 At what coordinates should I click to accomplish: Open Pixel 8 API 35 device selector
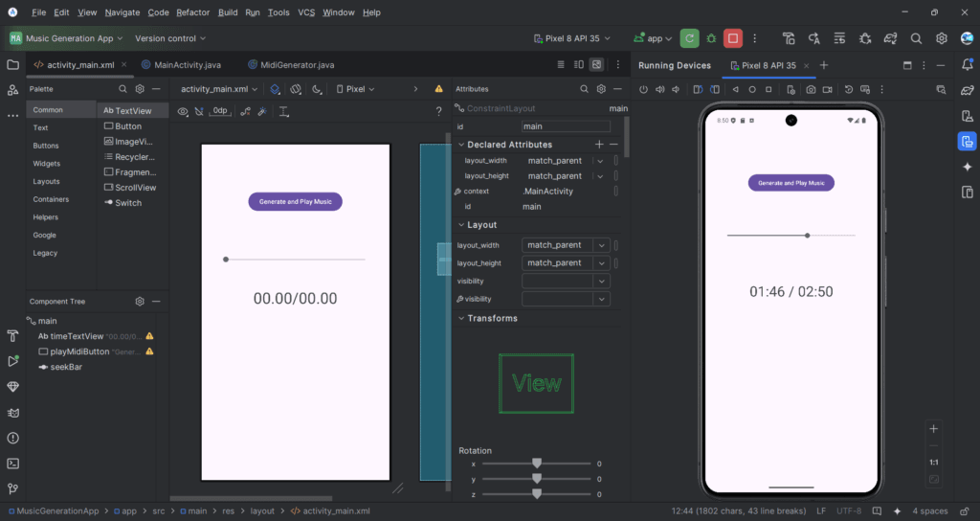tap(572, 38)
